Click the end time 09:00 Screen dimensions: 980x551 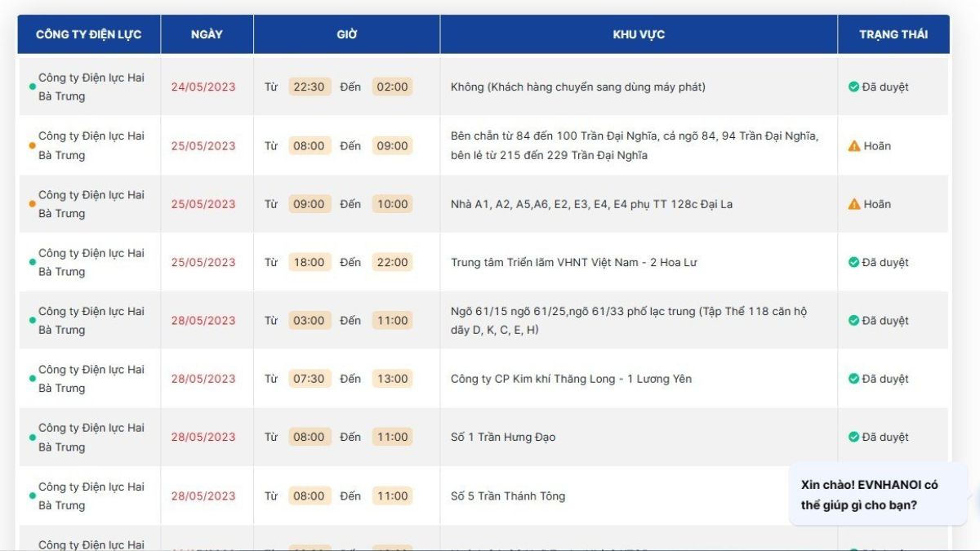[392, 146]
